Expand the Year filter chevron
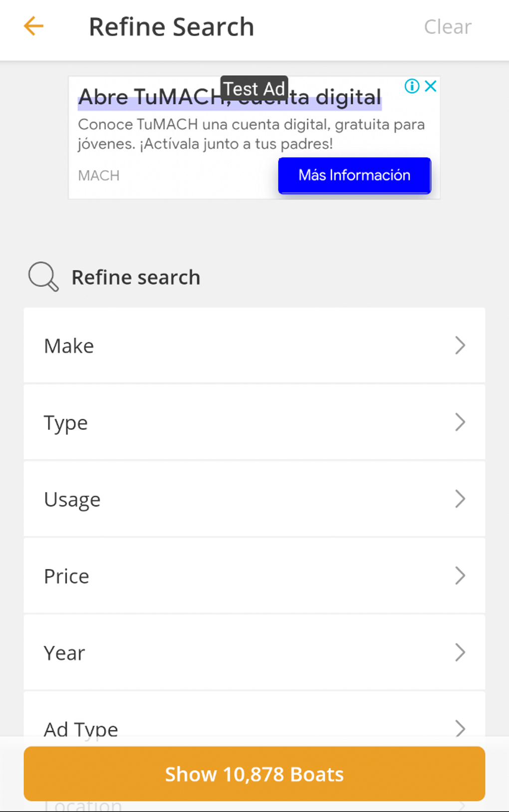509x812 pixels. tap(460, 652)
